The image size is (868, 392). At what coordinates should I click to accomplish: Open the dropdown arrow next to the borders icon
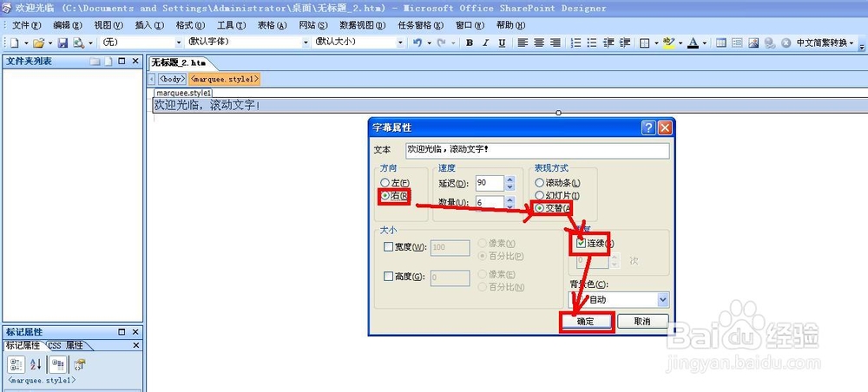pos(656,42)
